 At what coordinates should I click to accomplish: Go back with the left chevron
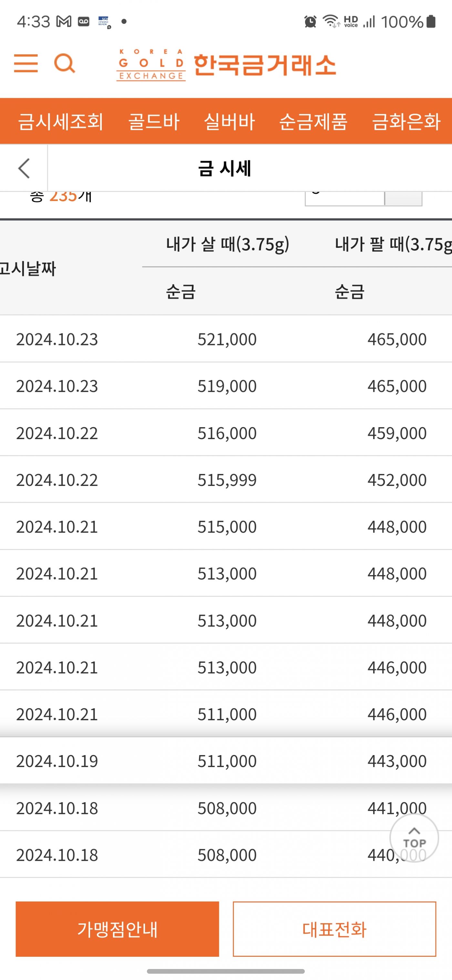point(24,168)
